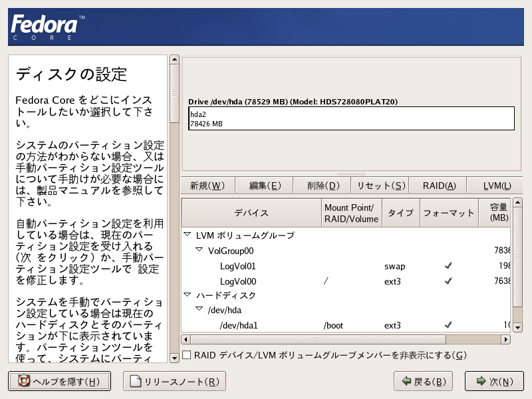Click the ext3 type cell for /dev/hda1
The height and width of the screenshot is (399, 532).
coord(392,325)
